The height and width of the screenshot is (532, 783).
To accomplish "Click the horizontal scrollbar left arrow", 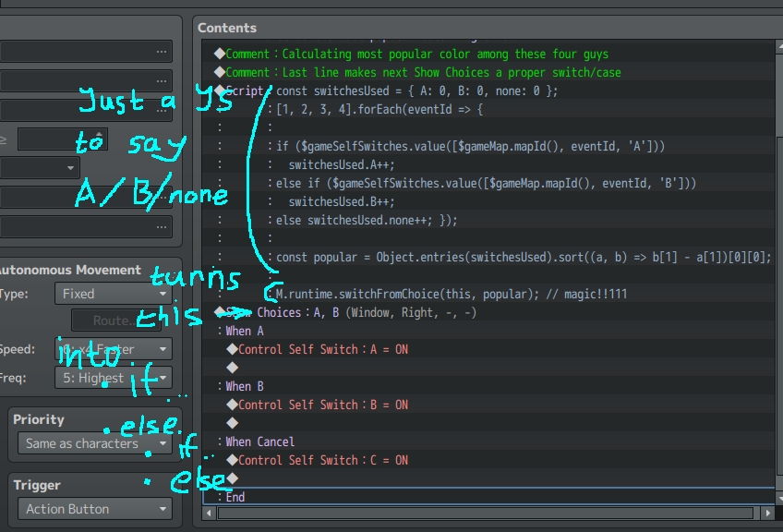I will pyautogui.click(x=209, y=513).
